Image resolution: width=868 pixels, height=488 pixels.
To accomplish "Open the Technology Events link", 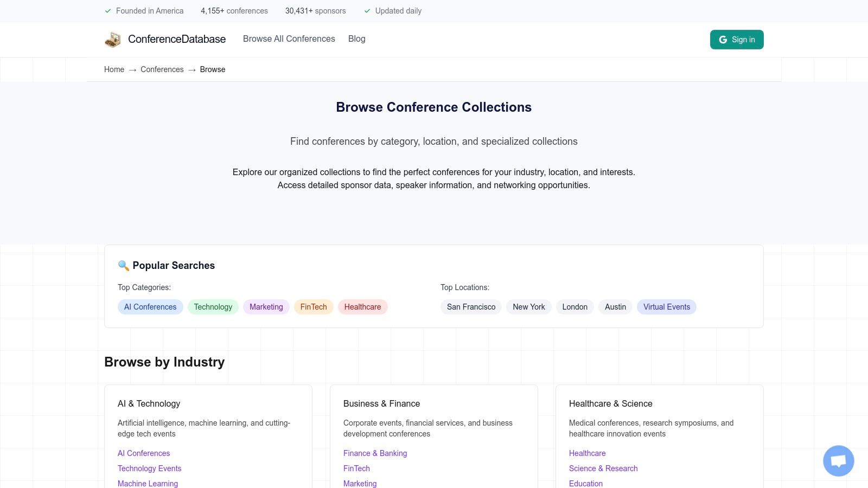I will click(x=149, y=468).
